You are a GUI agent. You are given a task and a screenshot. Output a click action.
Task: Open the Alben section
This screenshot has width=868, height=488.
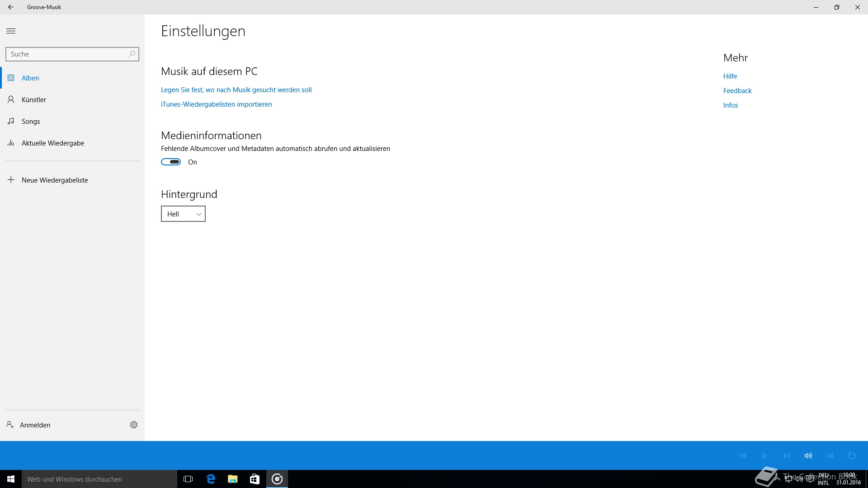point(72,78)
